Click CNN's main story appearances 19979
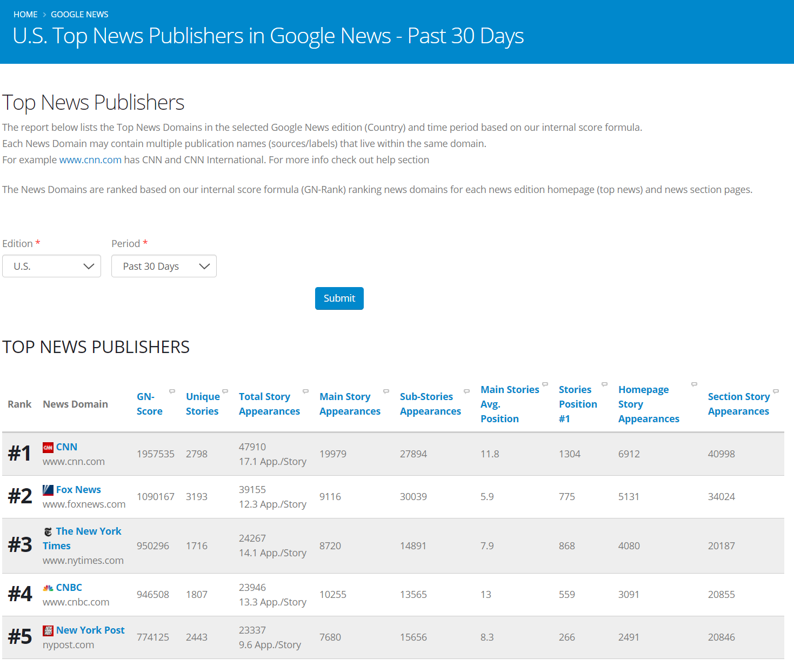794x672 pixels. pos(333,454)
